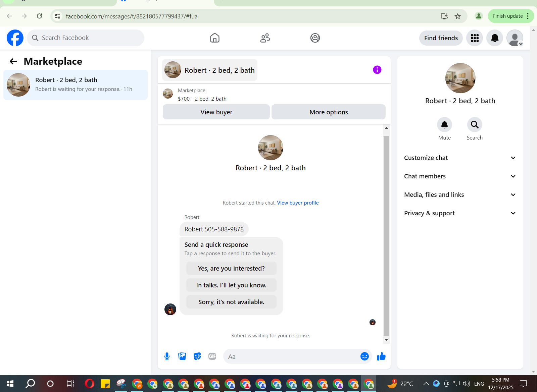Viewport: 537px width, 392px height.
Task: Reload the browser page
Action: [x=39, y=16]
